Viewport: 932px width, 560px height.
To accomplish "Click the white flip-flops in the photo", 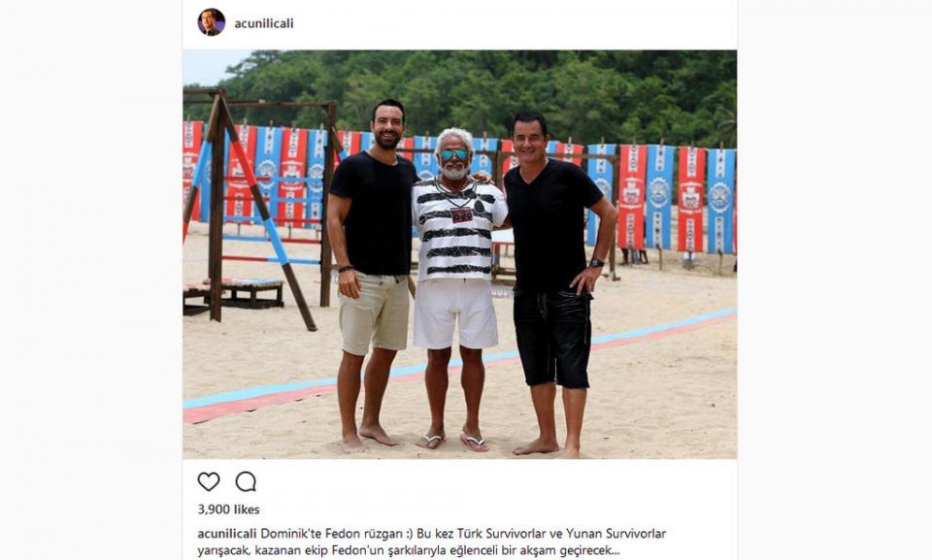I will pos(452,442).
